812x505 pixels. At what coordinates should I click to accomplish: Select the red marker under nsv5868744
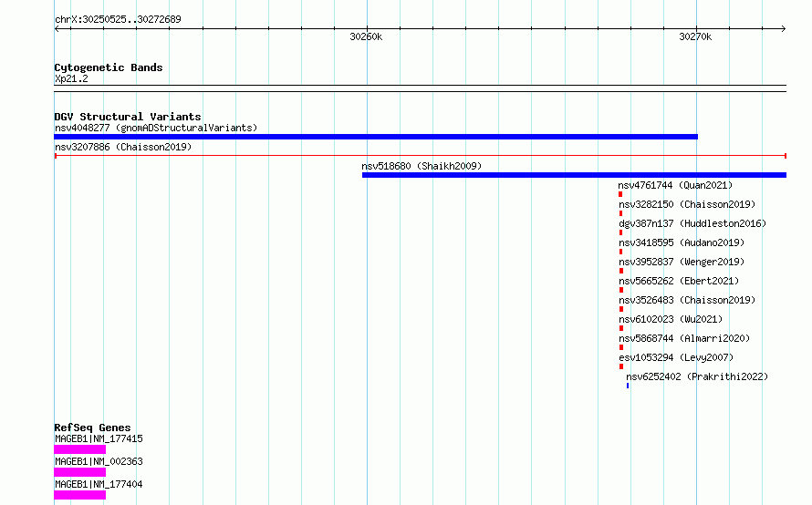point(621,347)
